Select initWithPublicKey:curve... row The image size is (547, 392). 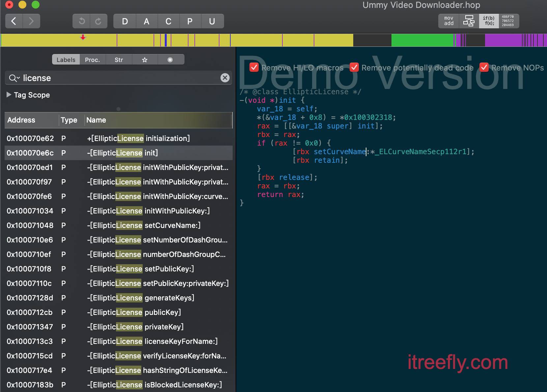coord(119,196)
